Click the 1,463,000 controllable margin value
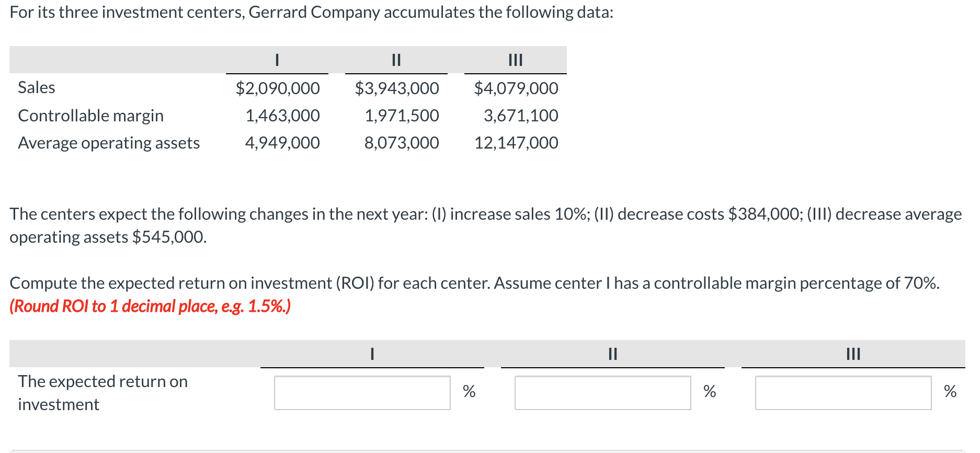The image size is (980, 453). pyautogui.click(x=282, y=115)
